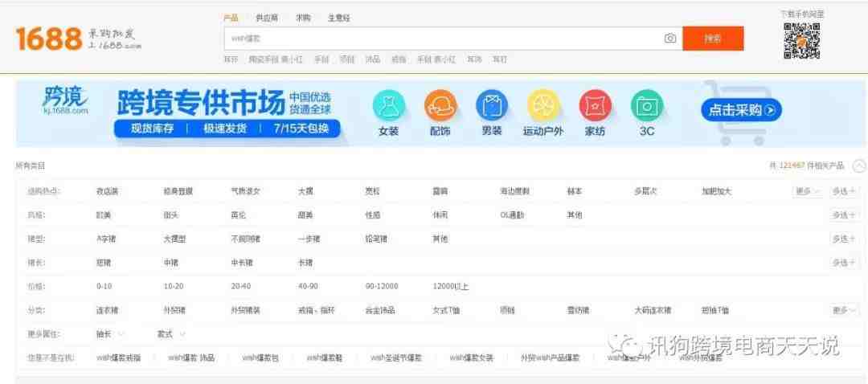Enable 多选 for the 裙型 filter row

click(844, 239)
